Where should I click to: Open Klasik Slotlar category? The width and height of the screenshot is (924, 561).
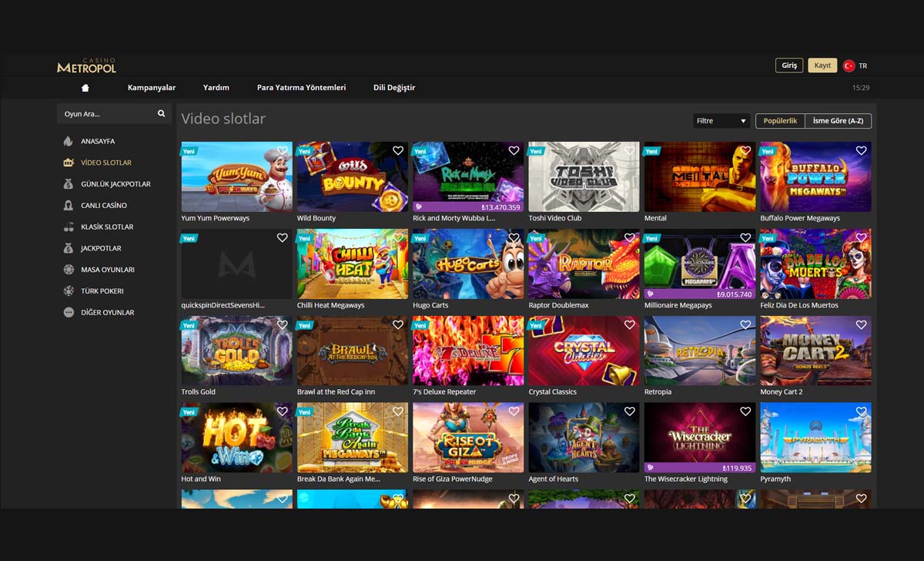click(x=107, y=227)
